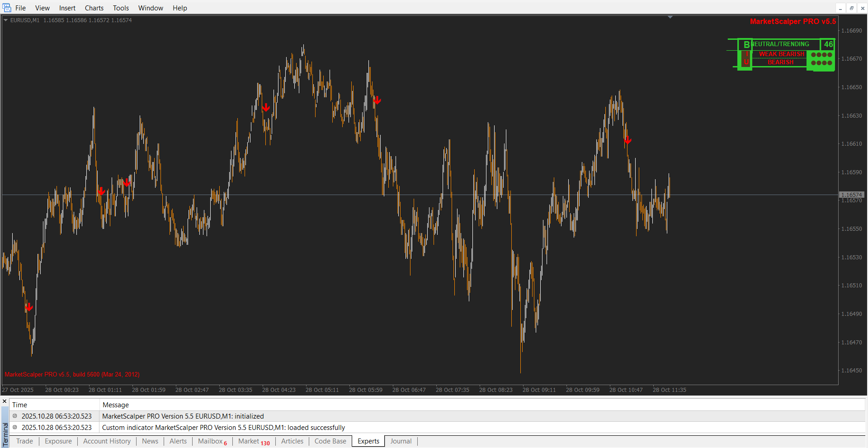The height and width of the screenshot is (448, 868).
Task: Click the chart shift marker triangle
Action: coord(670,17)
